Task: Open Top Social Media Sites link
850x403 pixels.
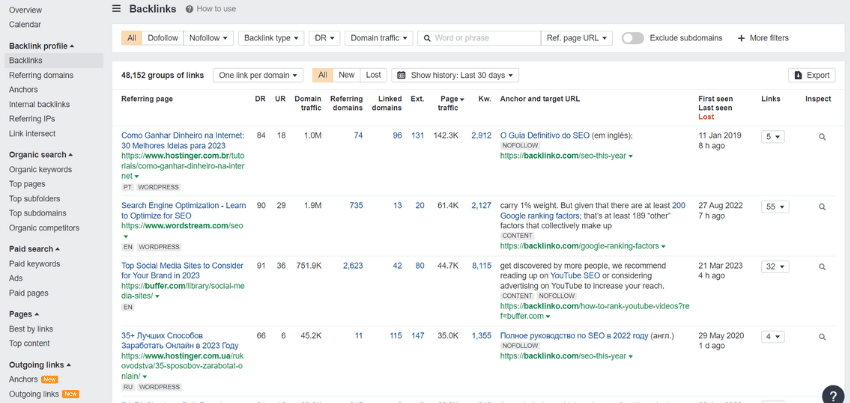Action: [182, 270]
